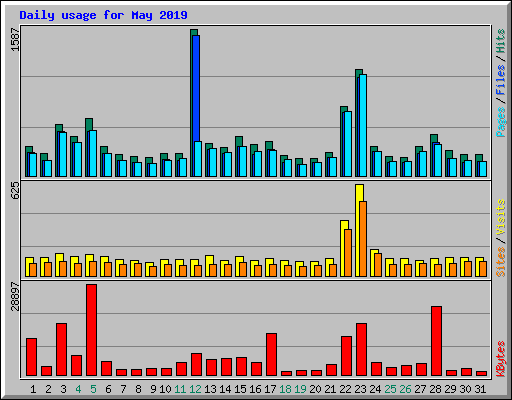Select day label 2 on the axis

(x=48, y=389)
